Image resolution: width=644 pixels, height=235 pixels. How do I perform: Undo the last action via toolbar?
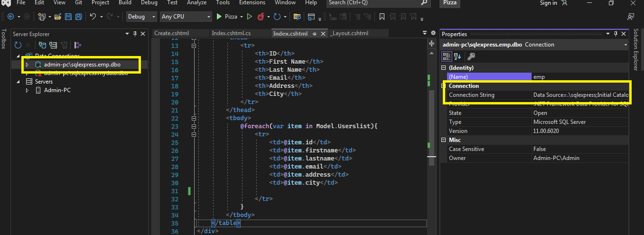(x=93, y=17)
